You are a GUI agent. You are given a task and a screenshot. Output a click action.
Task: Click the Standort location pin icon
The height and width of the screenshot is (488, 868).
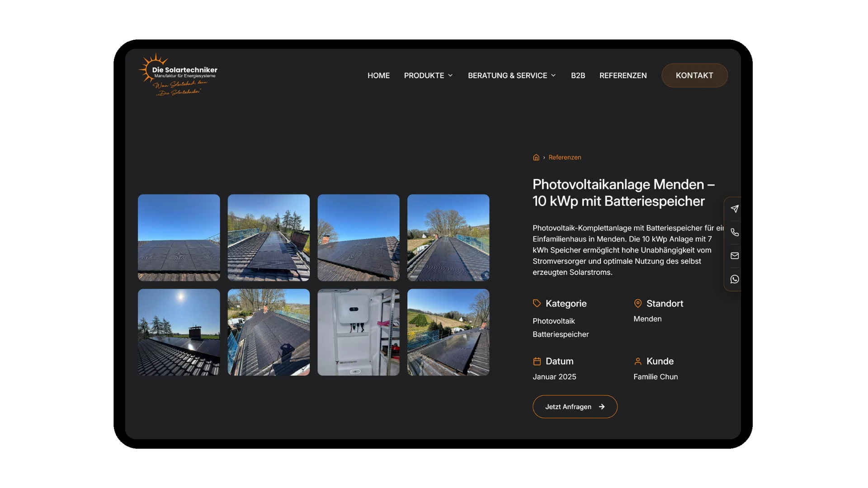point(637,303)
